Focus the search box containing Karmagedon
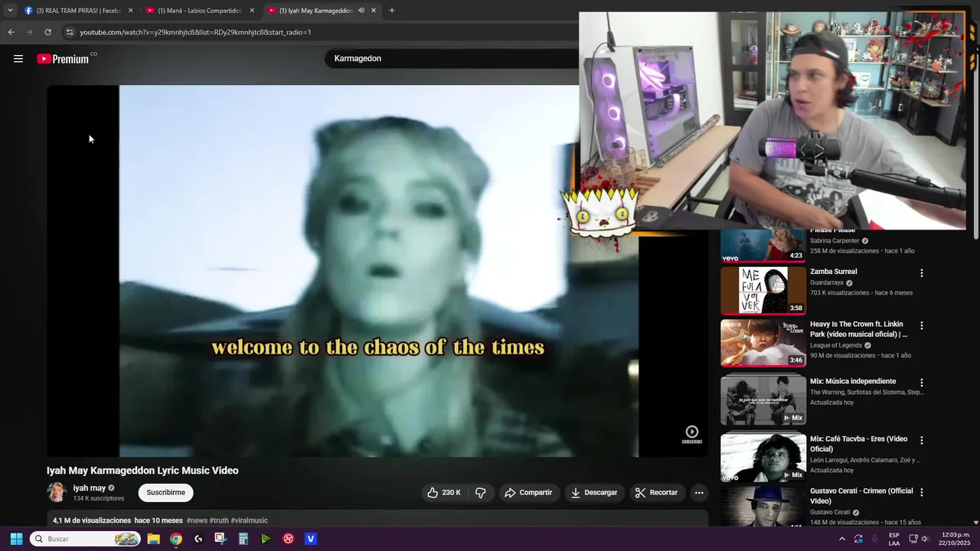The height and width of the screenshot is (551, 980). tap(452, 58)
